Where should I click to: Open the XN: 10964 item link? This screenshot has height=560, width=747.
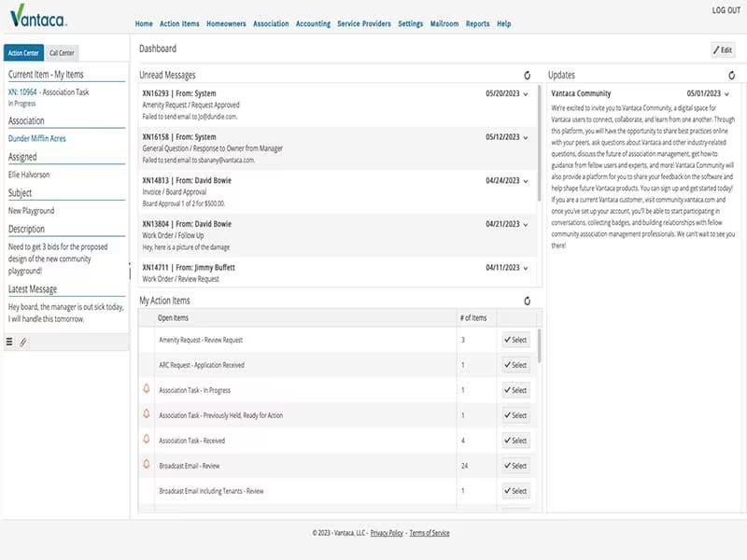(x=22, y=91)
